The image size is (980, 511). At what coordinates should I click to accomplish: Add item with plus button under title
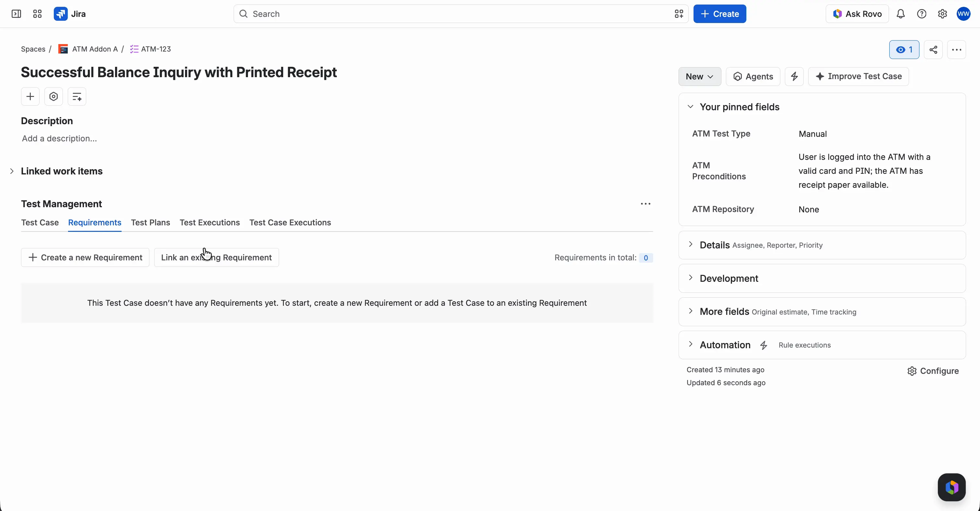[30, 97]
